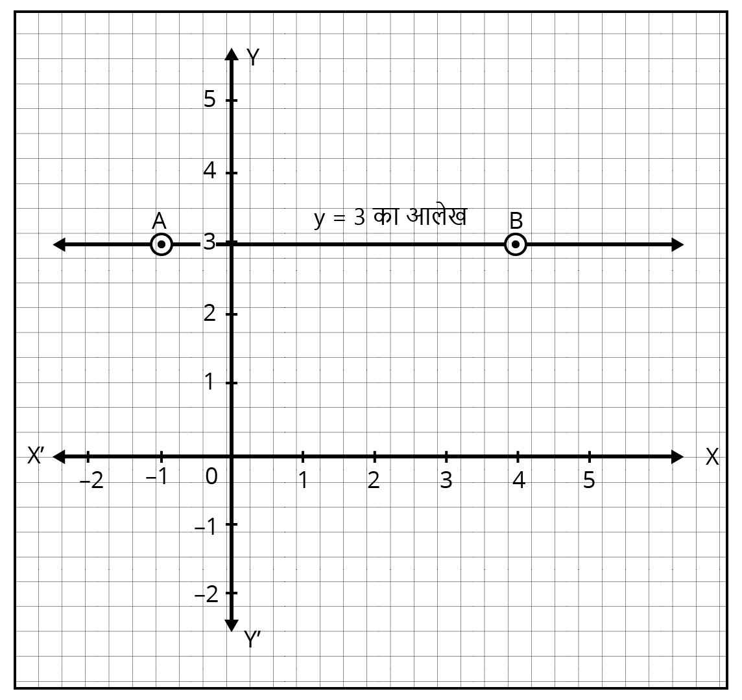Image resolution: width=742 pixels, height=700 pixels.
Task: Click the left arrowhead of the X' axis
Action: pos(58,457)
